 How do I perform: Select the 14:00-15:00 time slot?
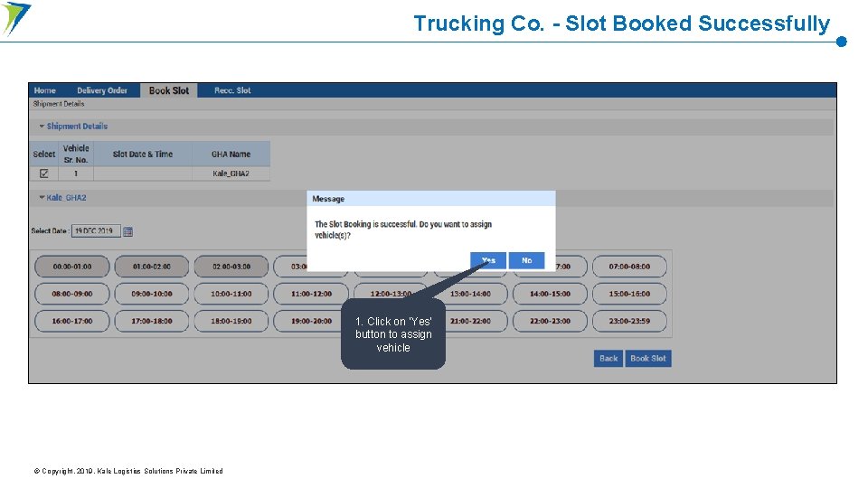coord(550,294)
